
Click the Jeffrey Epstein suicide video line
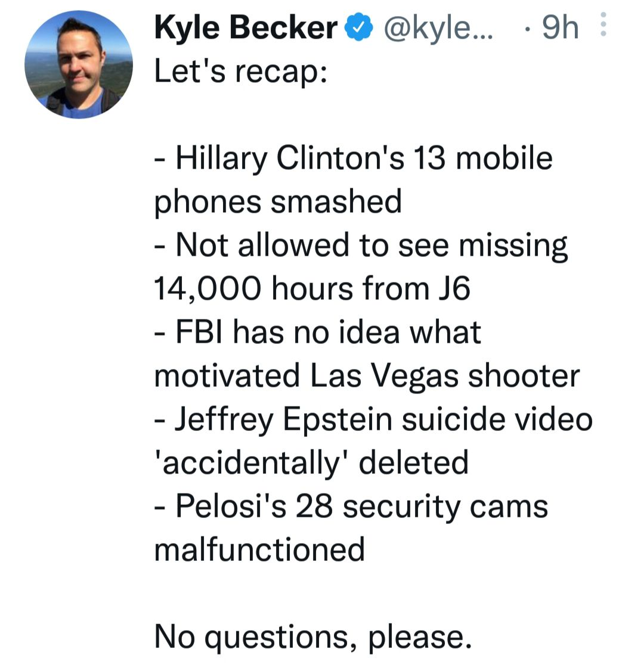[x=373, y=419]
